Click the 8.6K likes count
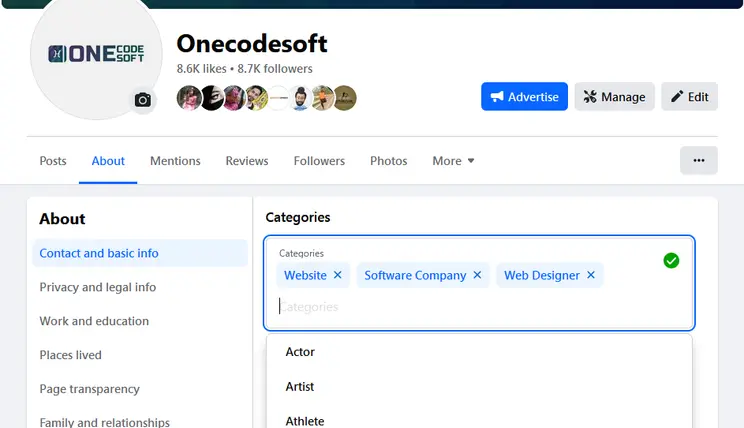Screen dimensions: 744x428 (201, 69)
